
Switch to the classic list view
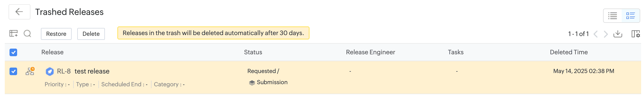613,16
